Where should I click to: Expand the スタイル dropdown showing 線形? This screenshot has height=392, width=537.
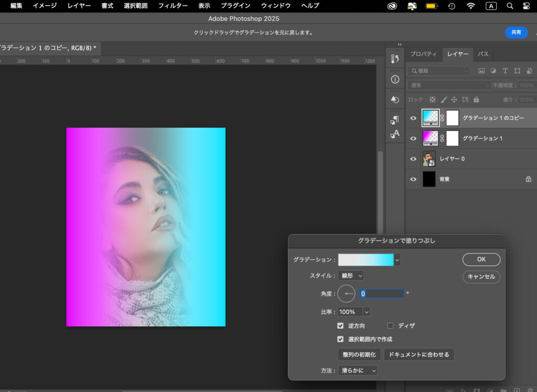(x=351, y=276)
